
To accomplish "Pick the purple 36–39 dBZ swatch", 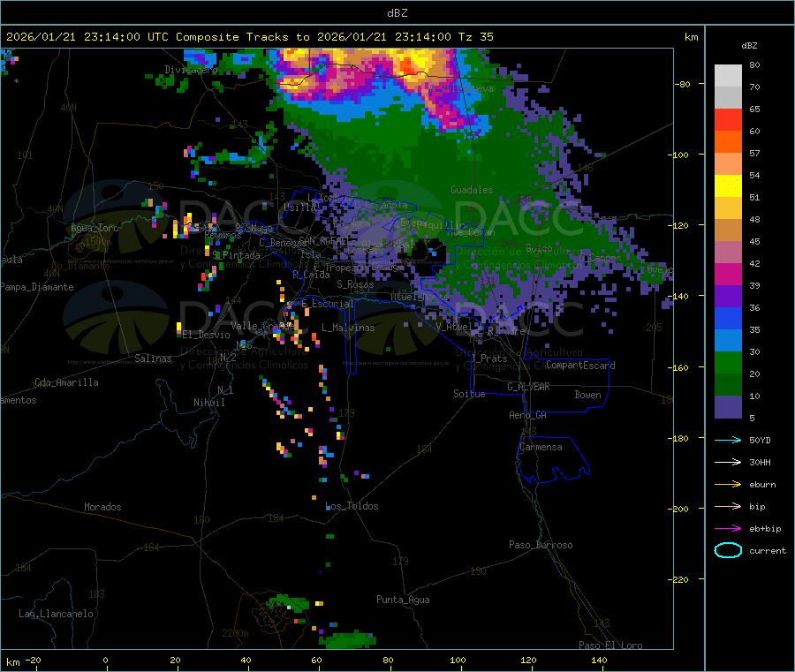I will (728, 296).
